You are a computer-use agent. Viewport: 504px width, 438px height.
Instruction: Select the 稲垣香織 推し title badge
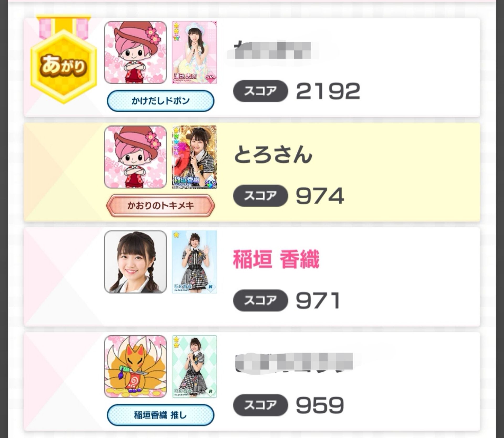[161, 415]
